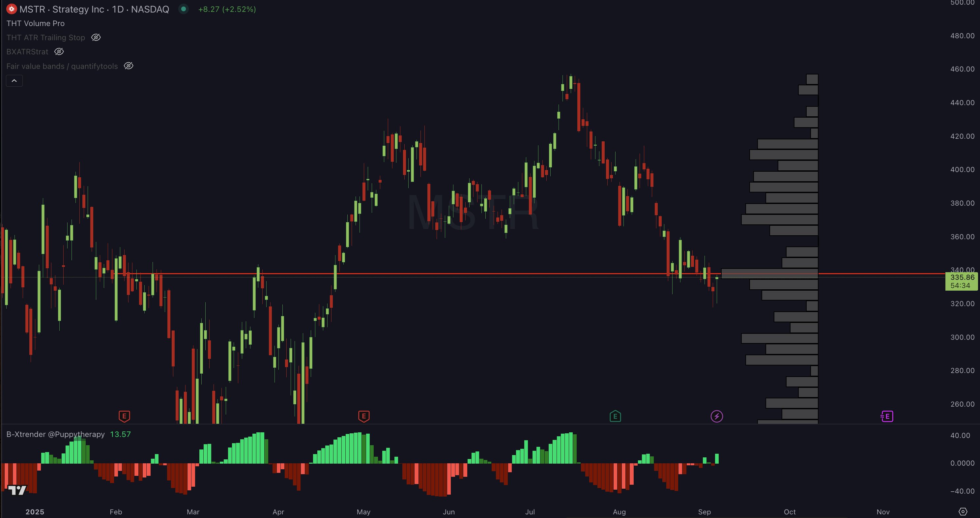Show the THT ATR Trailing Stop indicator

tap(96, 37)
